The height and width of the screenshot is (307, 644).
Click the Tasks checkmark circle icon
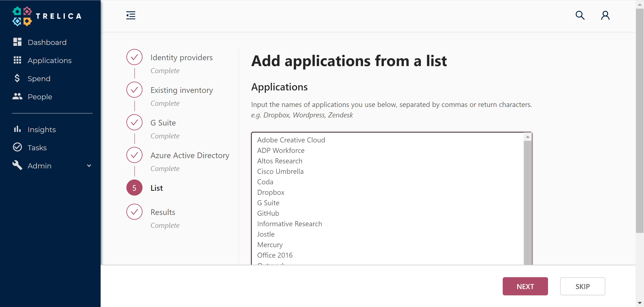point(17,147)
